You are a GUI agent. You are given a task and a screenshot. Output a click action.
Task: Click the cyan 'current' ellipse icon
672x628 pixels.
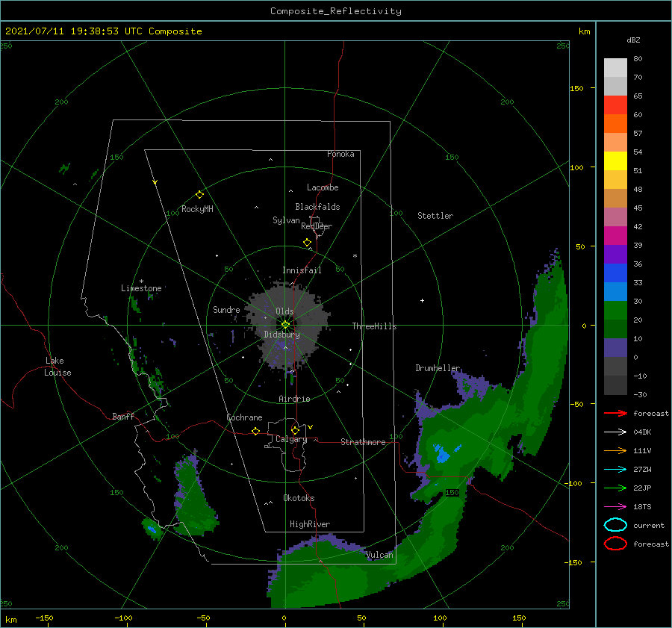615,525
